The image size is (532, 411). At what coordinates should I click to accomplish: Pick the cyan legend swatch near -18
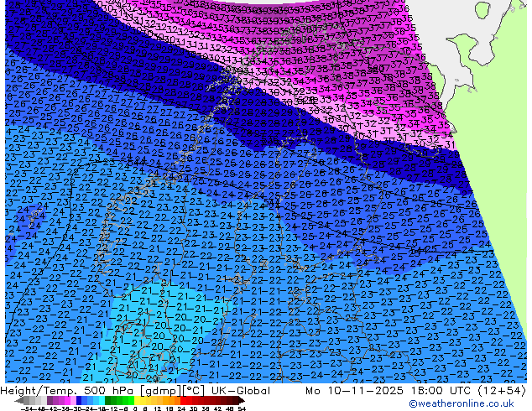pyautogui.click(x=102, y=400)
